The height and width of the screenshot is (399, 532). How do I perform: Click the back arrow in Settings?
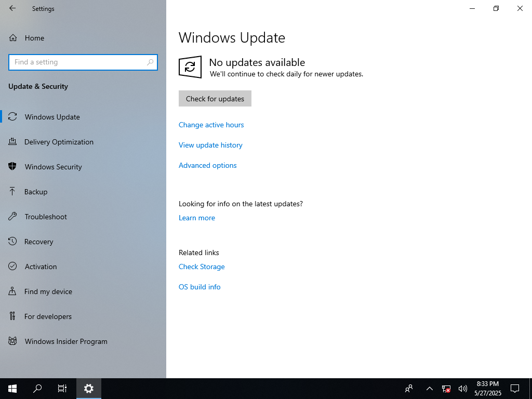[12, 8]
